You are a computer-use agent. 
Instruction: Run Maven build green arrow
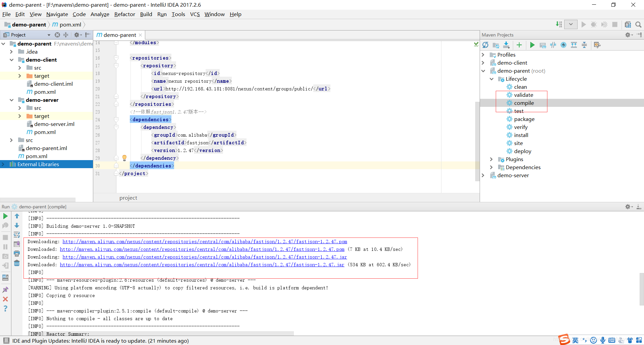click(532, 45)
